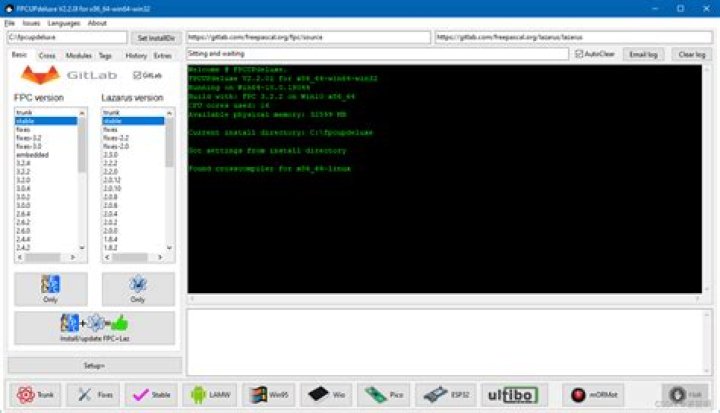Open the Issues menu
This screenshot has width=720, height=413.
[x=31, y=23]
